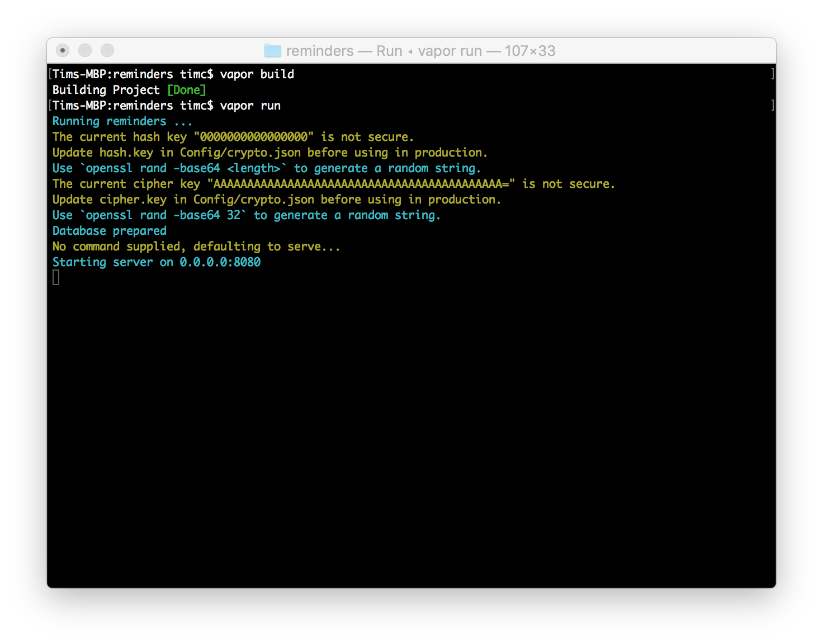This screenshot has height=644, width=823.
Task: Click the "Building Project" text
Action: click(106, 90)
